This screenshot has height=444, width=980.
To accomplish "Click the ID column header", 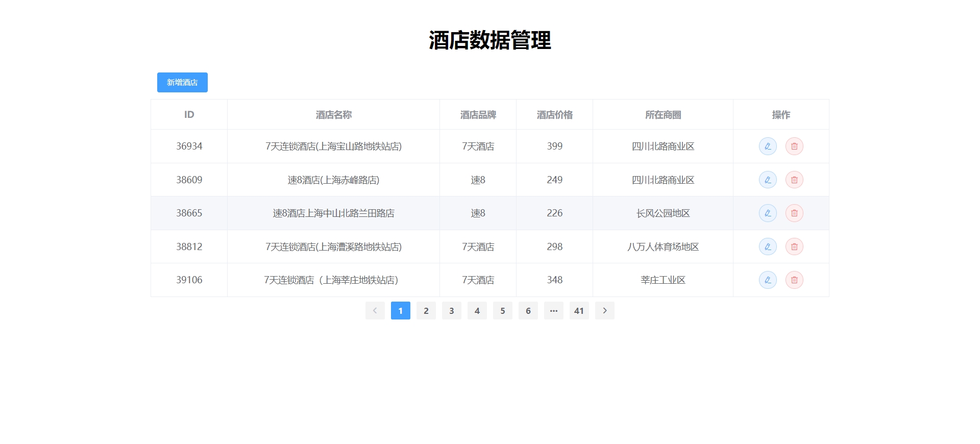I will (x=189, y=115).
